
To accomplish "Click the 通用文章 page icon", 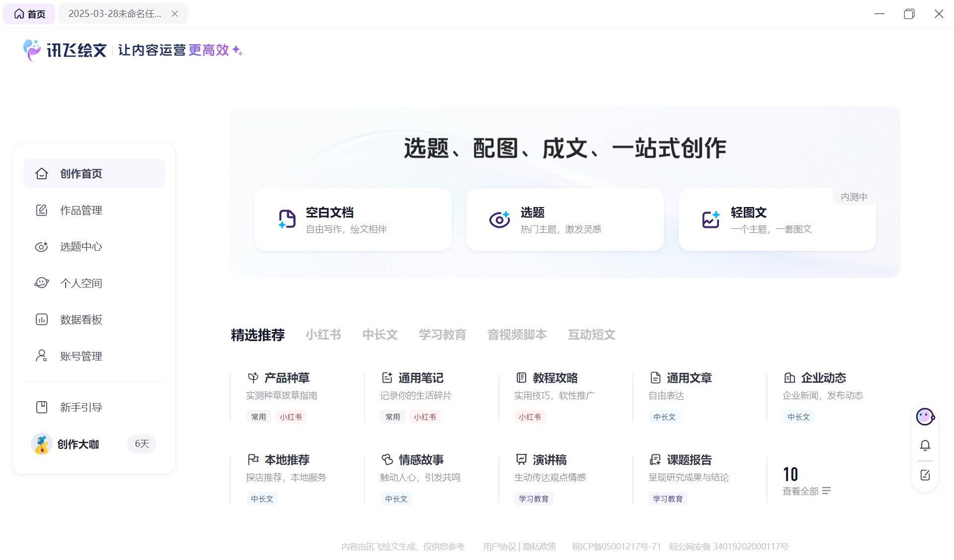I will click(x=655, y=378).
